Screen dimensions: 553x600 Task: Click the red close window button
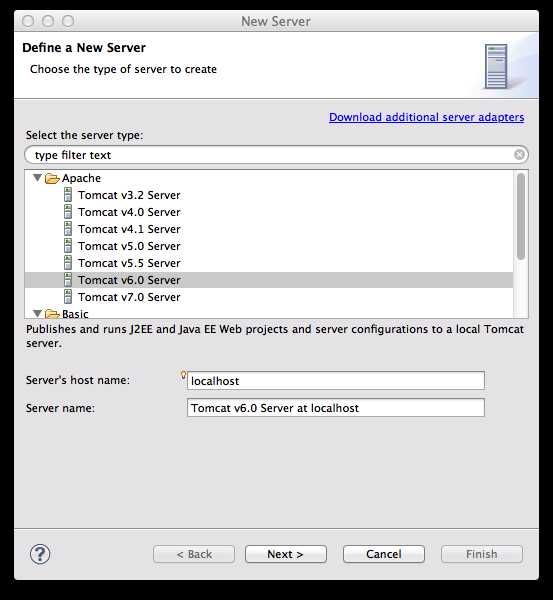[x=28, y=21]
